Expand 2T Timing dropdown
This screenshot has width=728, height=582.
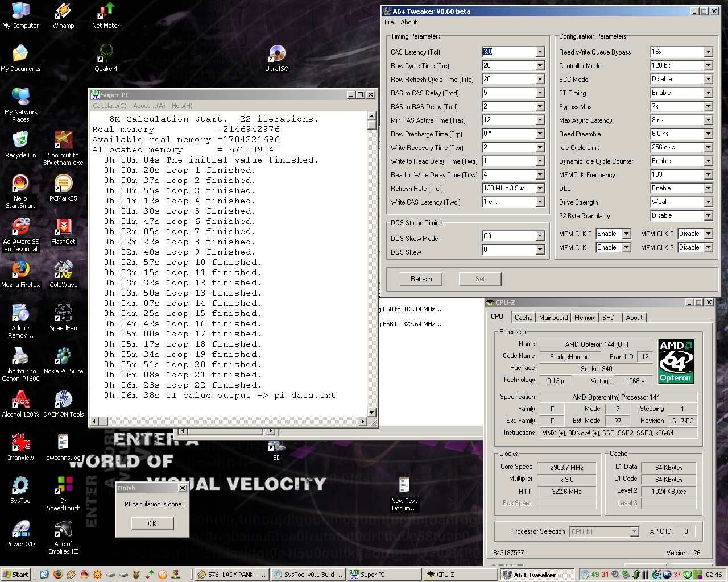point(708,93)
